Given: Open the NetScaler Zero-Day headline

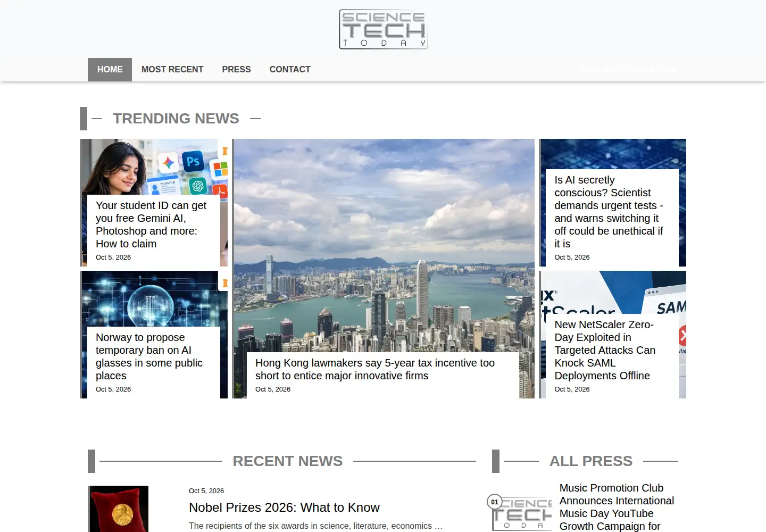Looking at the screenshot, I should coord(605,350).
